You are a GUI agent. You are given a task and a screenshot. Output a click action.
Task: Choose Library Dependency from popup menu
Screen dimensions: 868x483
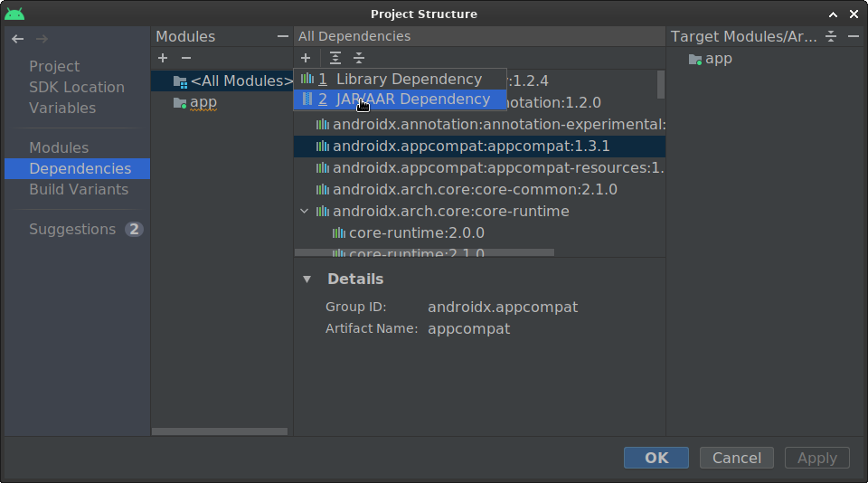[x=409, y=80]
